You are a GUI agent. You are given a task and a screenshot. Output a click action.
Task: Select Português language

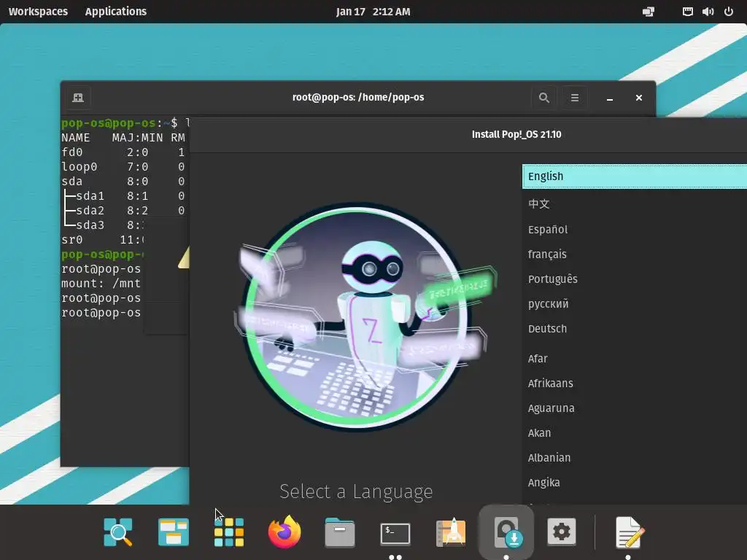[635, 279]
